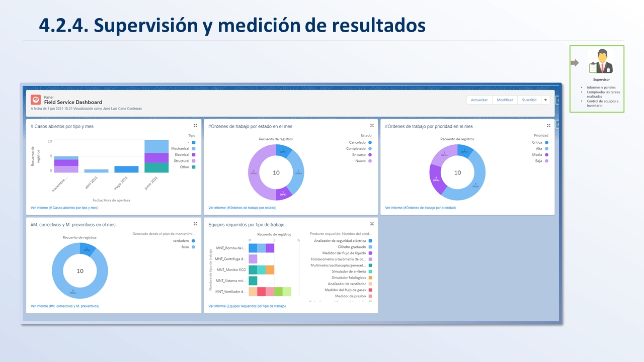Expand M. correctivos y preventivos chart

[x=195, y=224]
